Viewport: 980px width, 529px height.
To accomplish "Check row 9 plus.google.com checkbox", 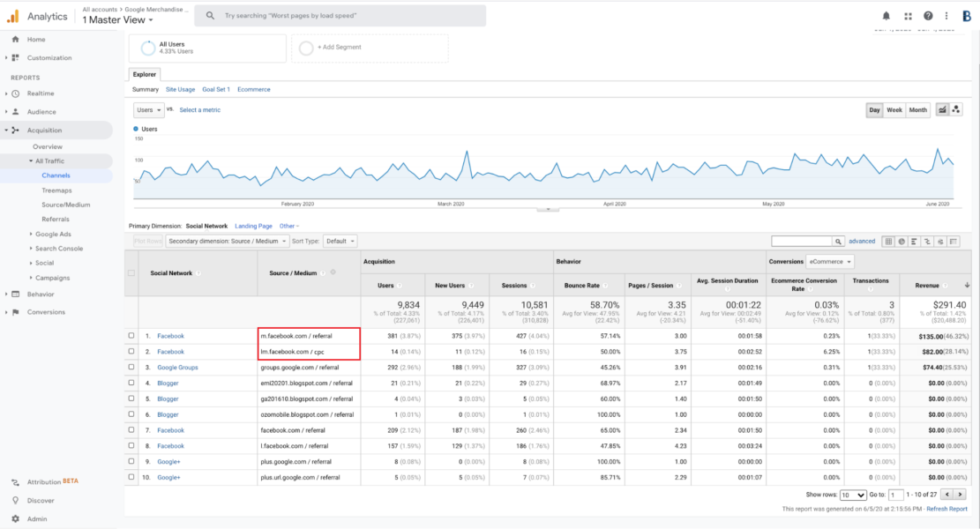I will coord(131,461).
